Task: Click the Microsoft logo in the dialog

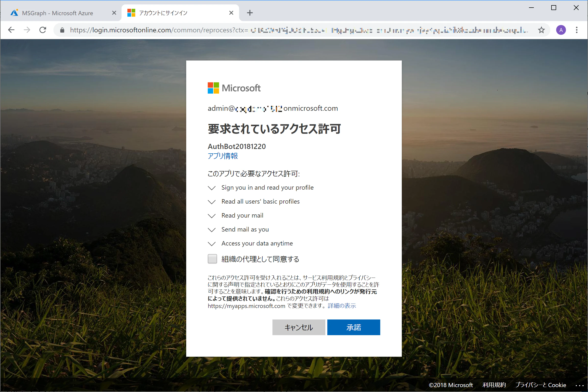Action: click(234, 88)
